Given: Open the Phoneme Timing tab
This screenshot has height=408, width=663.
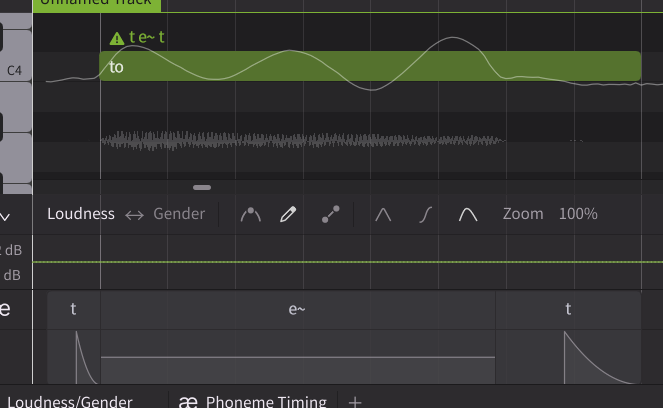Looking at the screenshot, I should point(253,400).
